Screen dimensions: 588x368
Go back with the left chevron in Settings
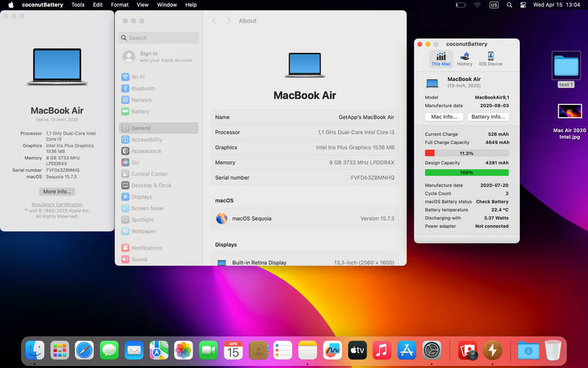(x=214, y=21)
